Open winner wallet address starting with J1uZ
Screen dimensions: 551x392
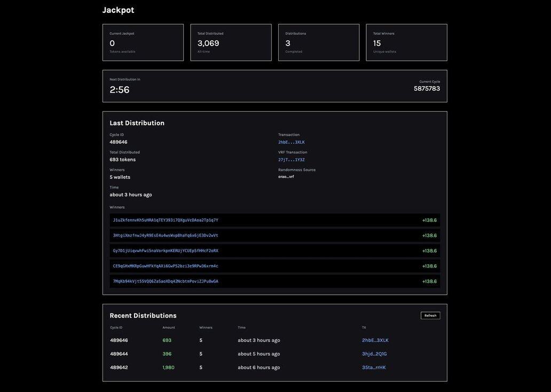click(x=166, y=220)
